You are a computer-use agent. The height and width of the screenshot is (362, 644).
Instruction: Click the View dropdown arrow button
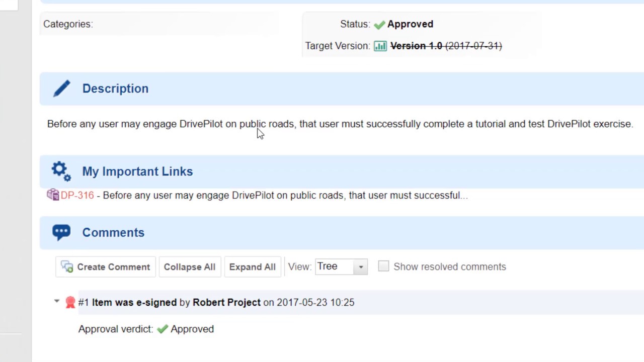click(361, 267)
